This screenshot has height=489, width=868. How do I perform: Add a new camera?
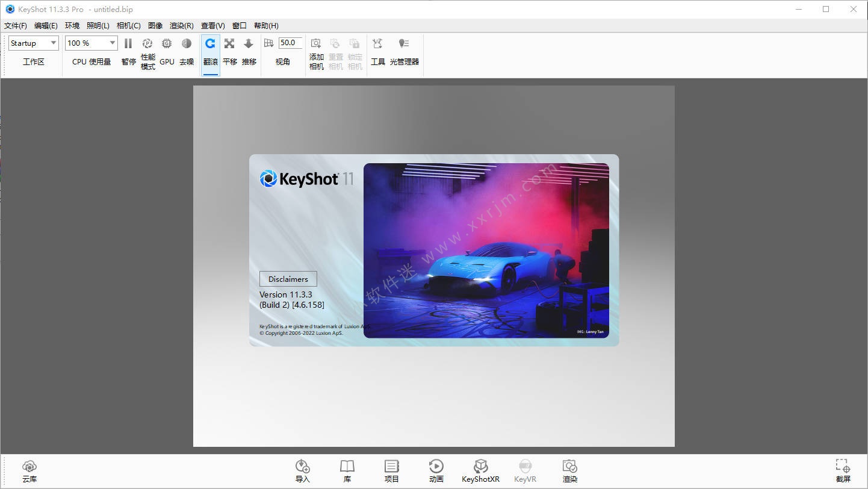[316, 54]
